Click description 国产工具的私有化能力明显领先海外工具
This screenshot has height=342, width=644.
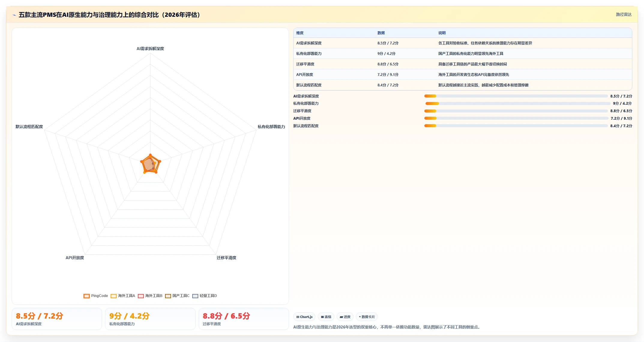coord(471,54)
